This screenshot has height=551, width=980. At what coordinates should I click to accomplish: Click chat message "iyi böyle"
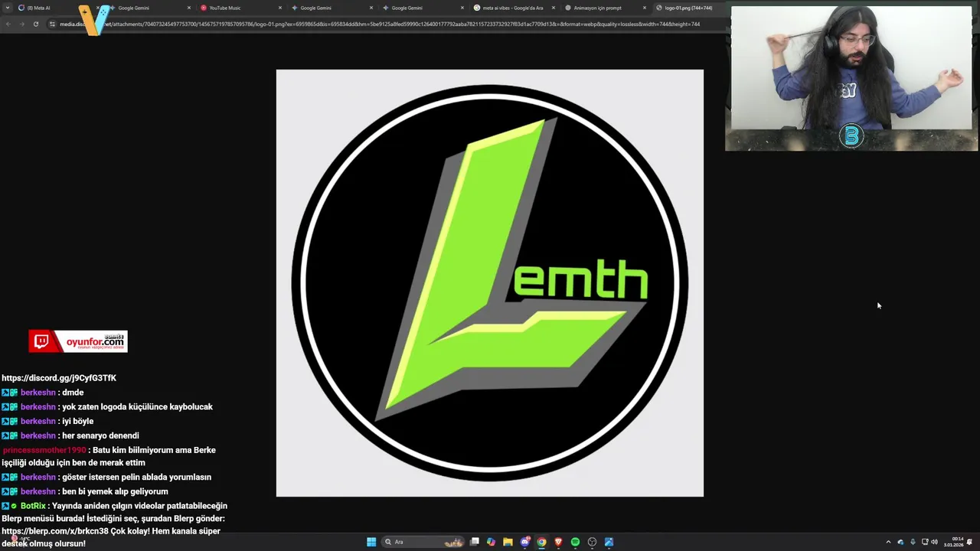77,422
